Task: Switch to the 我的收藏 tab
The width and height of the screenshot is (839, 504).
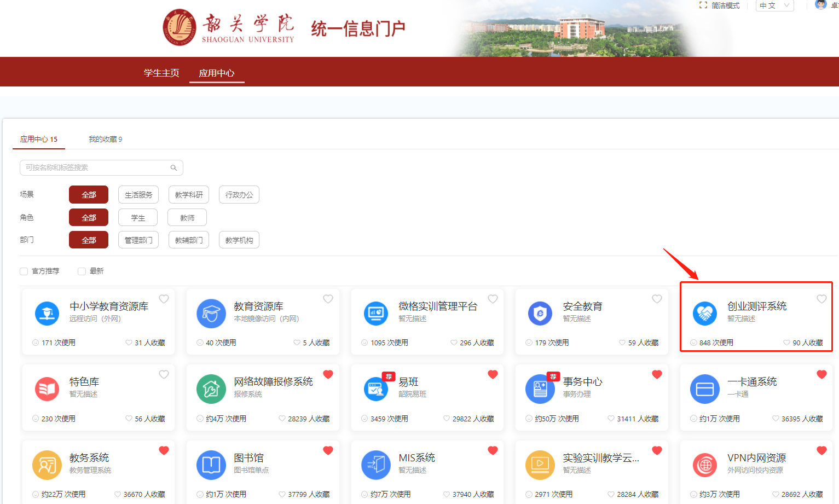Action: pos(105,139)
